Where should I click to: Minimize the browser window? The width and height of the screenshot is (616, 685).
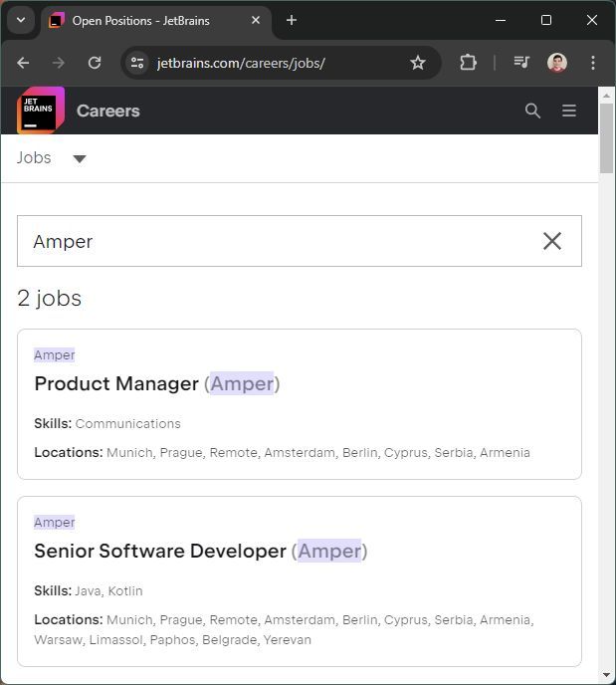501,20
